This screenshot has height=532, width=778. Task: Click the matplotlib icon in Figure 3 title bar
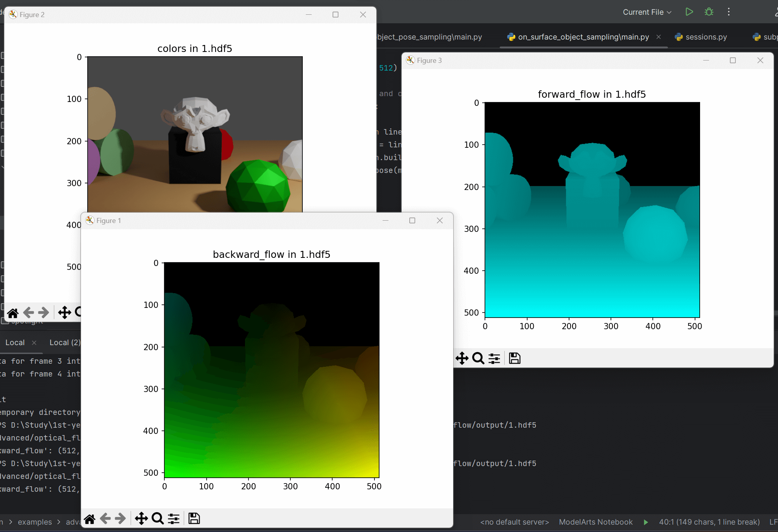click(411, 60)
